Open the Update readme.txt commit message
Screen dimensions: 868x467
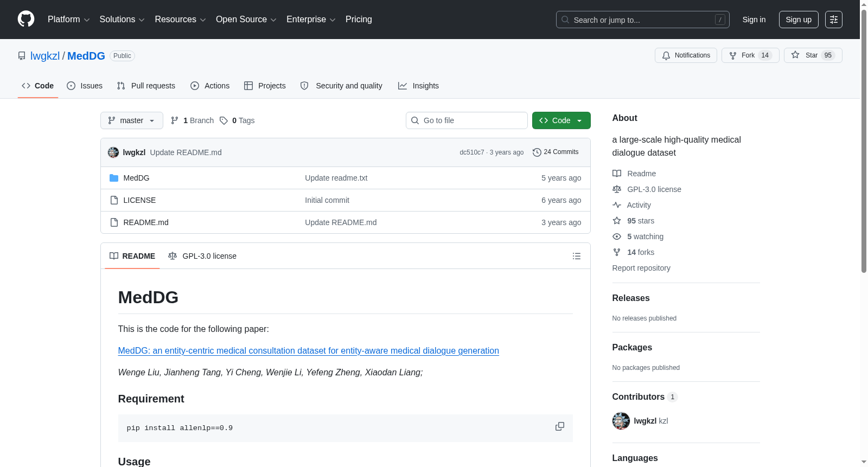336,178
